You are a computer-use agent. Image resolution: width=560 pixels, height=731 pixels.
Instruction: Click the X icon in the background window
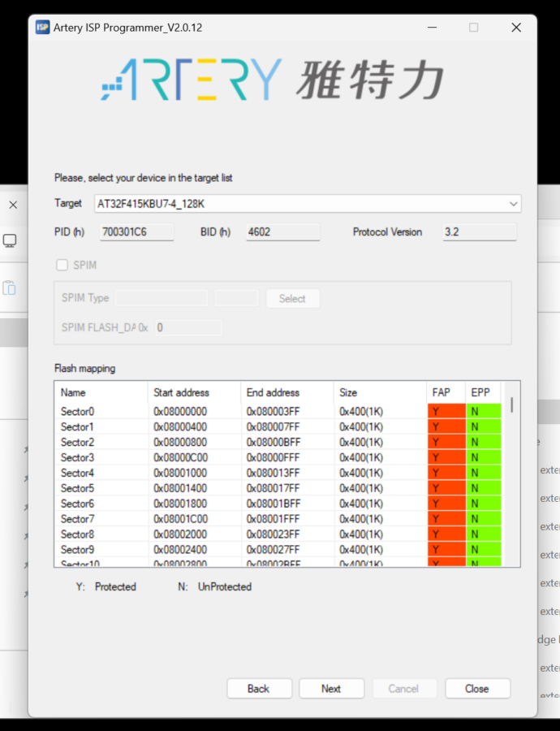[13, 205]
